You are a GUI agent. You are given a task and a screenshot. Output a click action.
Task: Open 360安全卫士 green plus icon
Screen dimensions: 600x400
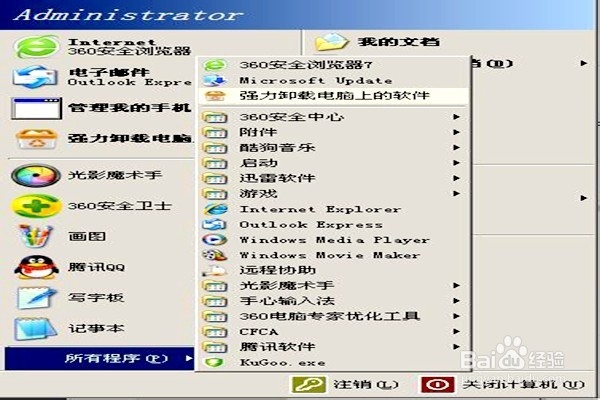36,206
